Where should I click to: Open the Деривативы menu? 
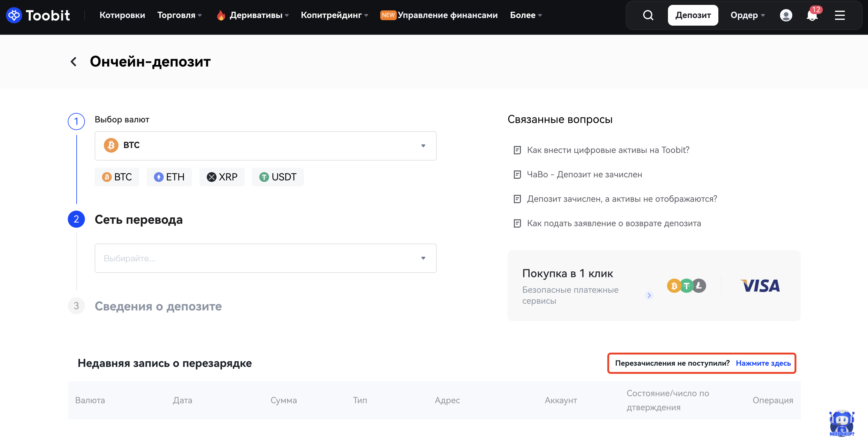[x=256, y=15]
